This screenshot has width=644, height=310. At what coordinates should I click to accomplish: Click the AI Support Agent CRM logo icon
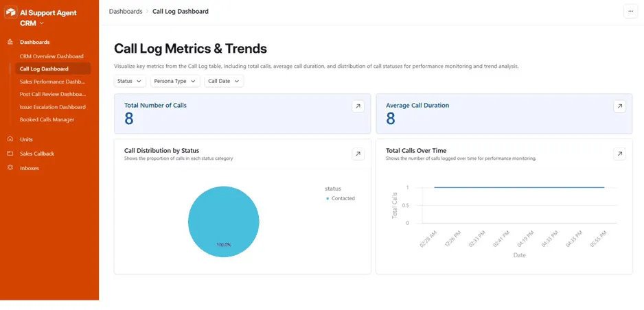[x=11, y=13]
